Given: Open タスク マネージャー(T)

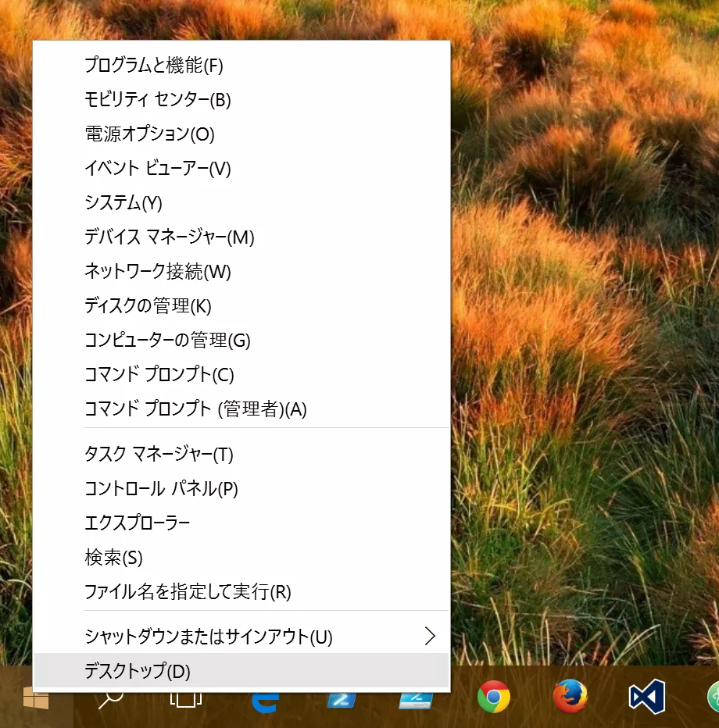Looking at the screenshot, I should click(159, 454).
